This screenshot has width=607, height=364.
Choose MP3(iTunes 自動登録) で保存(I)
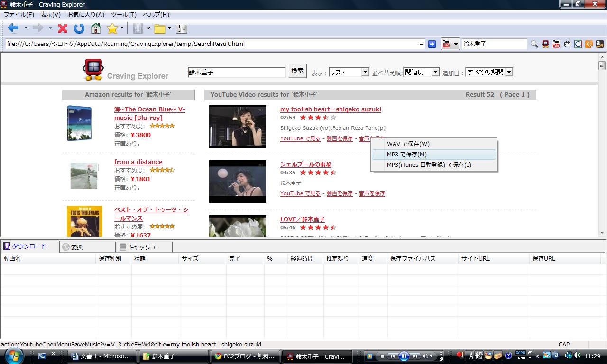[434, 165]
